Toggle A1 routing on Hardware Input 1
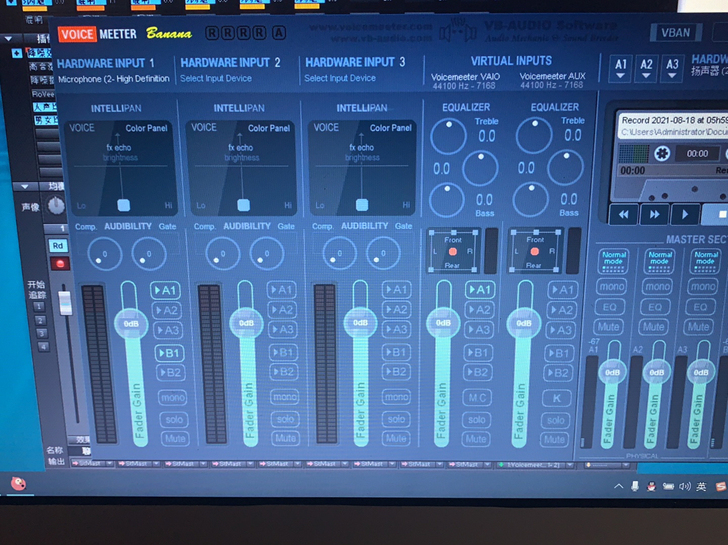 tap(168, 291)
